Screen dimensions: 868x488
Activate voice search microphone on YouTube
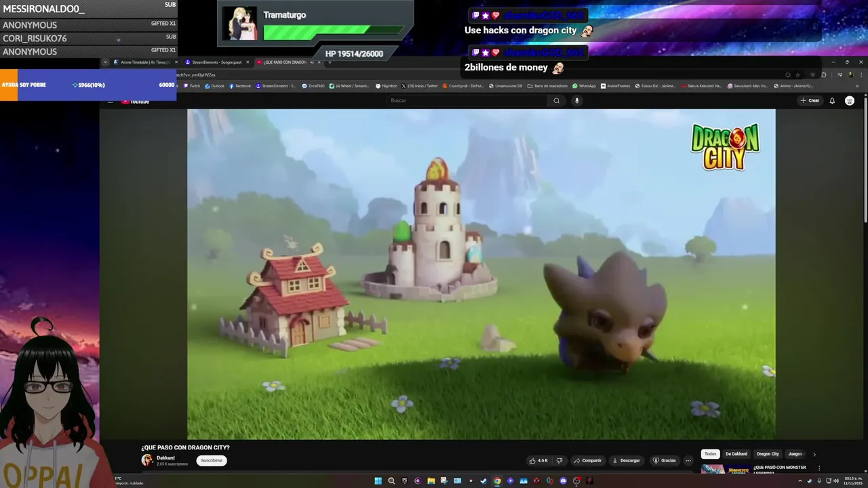577,100
